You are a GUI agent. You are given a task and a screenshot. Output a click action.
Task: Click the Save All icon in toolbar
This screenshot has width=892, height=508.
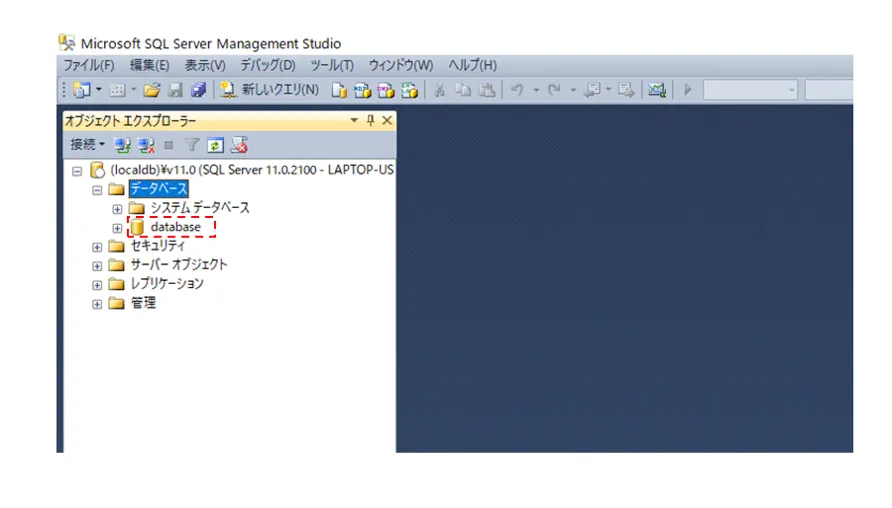pyautogui.click(x=197, y=90)
